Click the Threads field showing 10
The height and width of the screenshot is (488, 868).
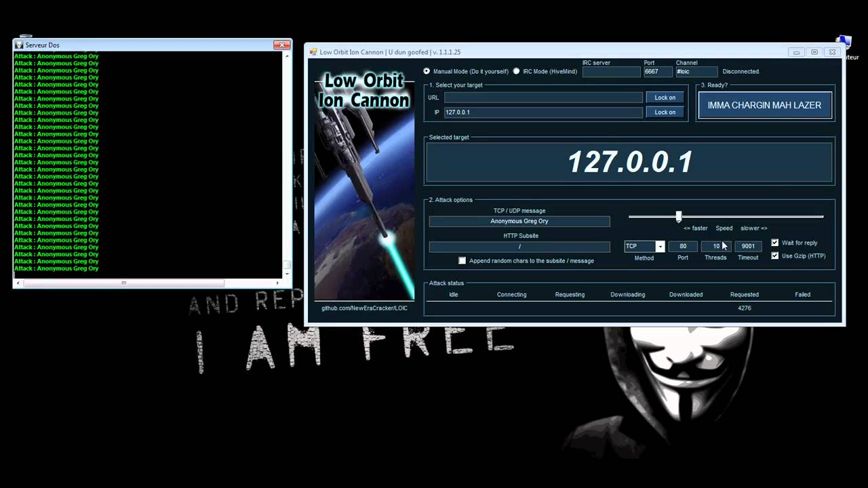click(x=715, y=246)
